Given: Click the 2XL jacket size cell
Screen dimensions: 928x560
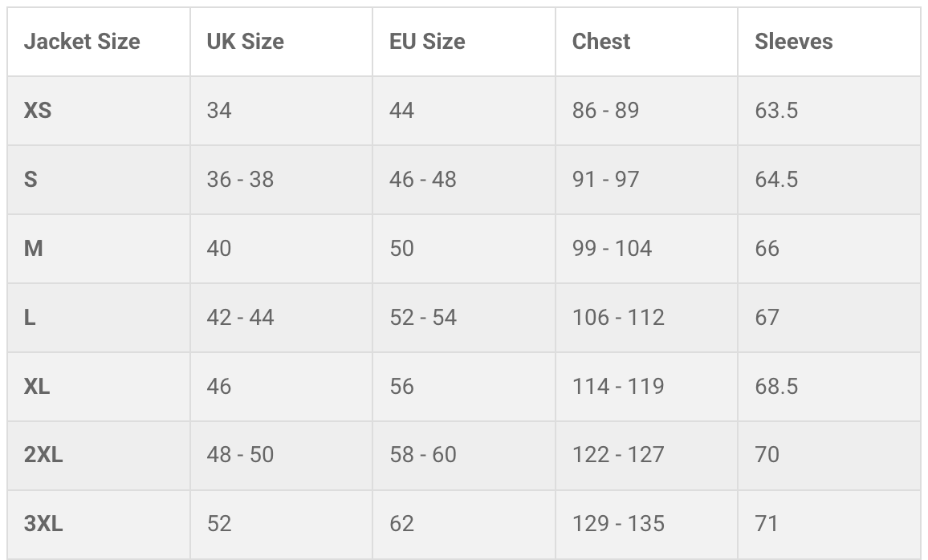Looking at the screenshot, I should pyautogui.click(x=43, y=455).
